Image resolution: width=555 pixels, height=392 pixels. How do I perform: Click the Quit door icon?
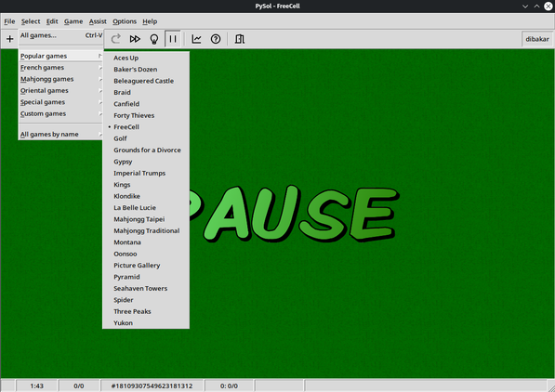pos(239,39)
